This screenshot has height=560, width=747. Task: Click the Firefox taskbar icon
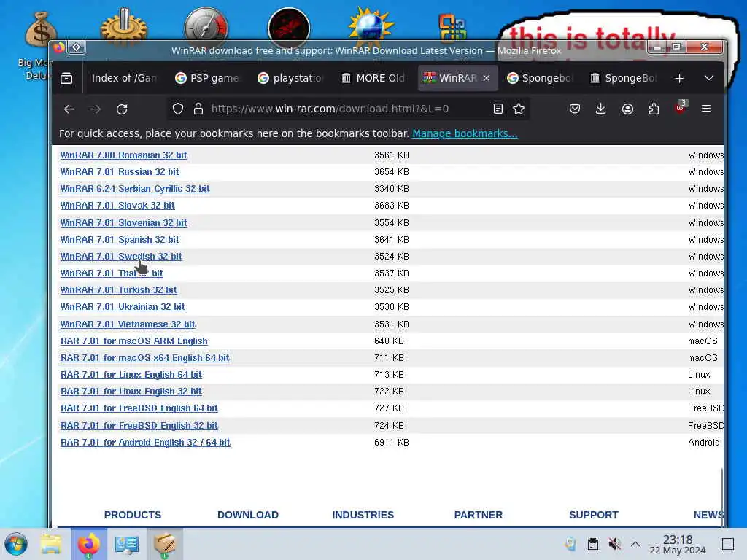[89, 544]
